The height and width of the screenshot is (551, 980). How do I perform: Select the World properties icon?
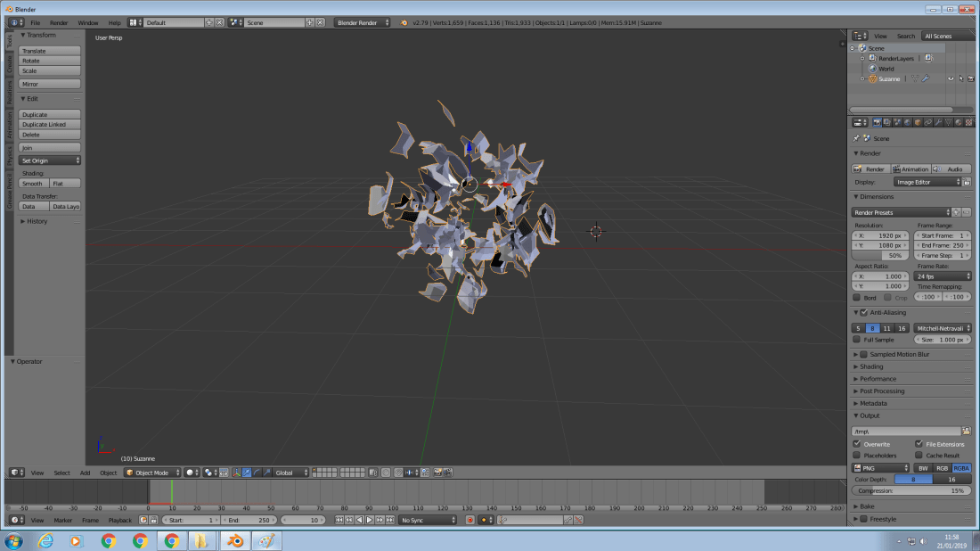coord(909,122)
